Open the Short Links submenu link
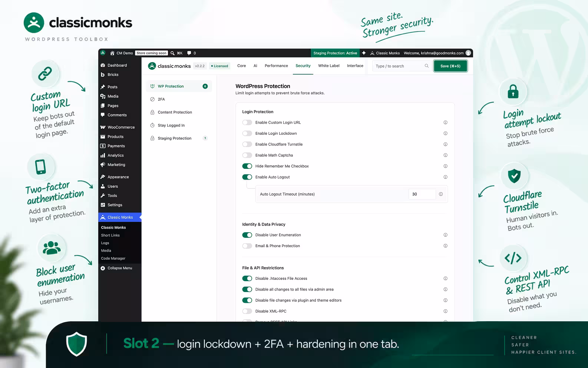Viewport: 588px width, 368px height. (110, 235)
